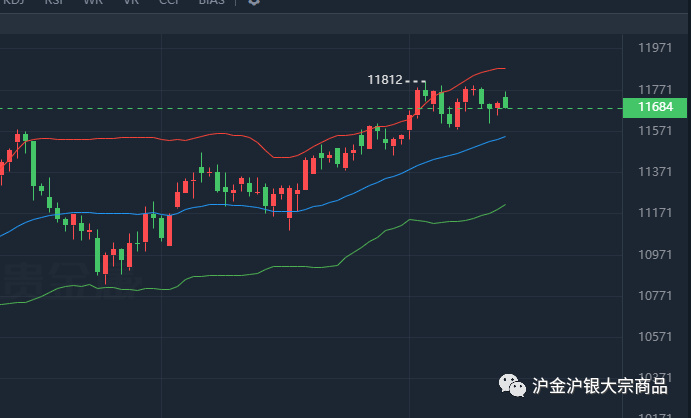The width and height of the screenshot is (691, 418).
Task: Click the 10771 price axis label
Action: [655, 296]
